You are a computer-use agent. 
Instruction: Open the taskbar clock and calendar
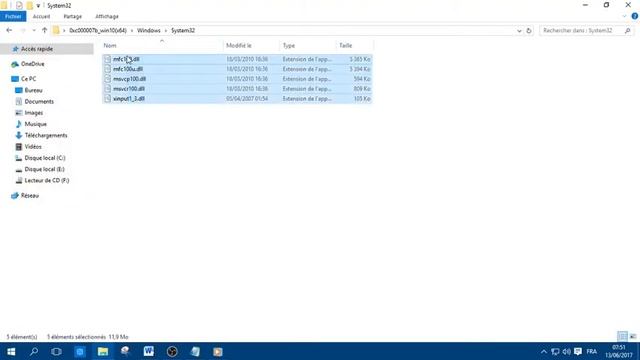[619, 351]
